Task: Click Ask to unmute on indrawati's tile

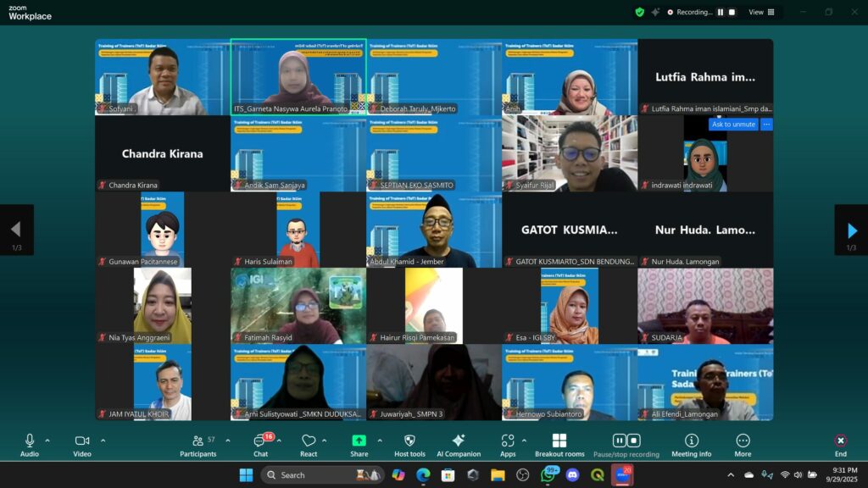Action: 732,125
